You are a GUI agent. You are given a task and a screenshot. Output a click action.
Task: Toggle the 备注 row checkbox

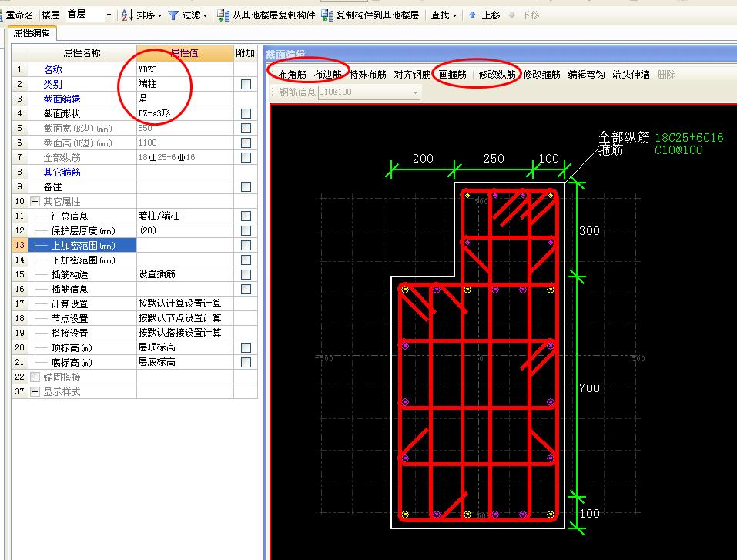coord(246,186)
